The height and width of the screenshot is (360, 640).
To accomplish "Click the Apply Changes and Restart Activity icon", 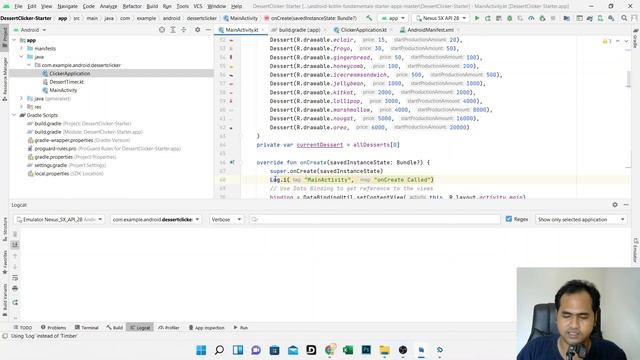I will (488, 18).
